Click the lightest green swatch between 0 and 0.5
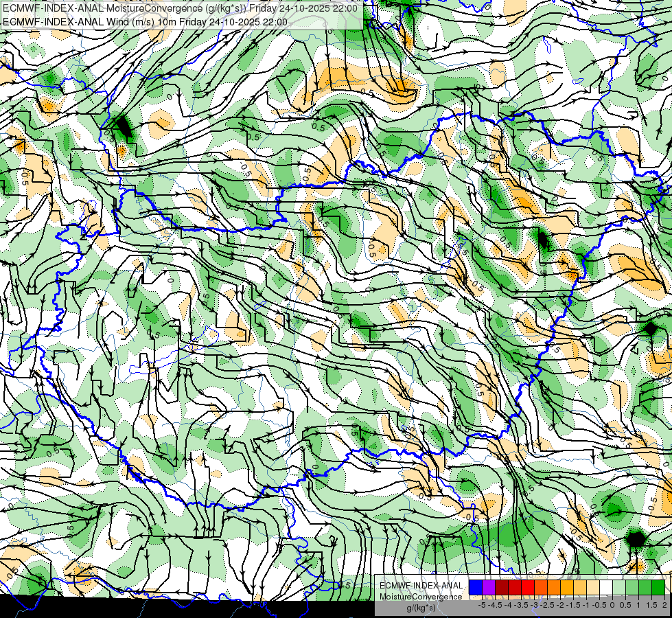Screen dimensions: 672x618 [x=619, y=588]
